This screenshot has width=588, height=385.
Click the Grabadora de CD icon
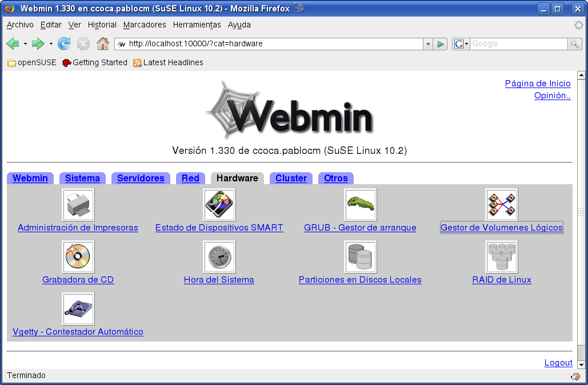pos(78,256)
